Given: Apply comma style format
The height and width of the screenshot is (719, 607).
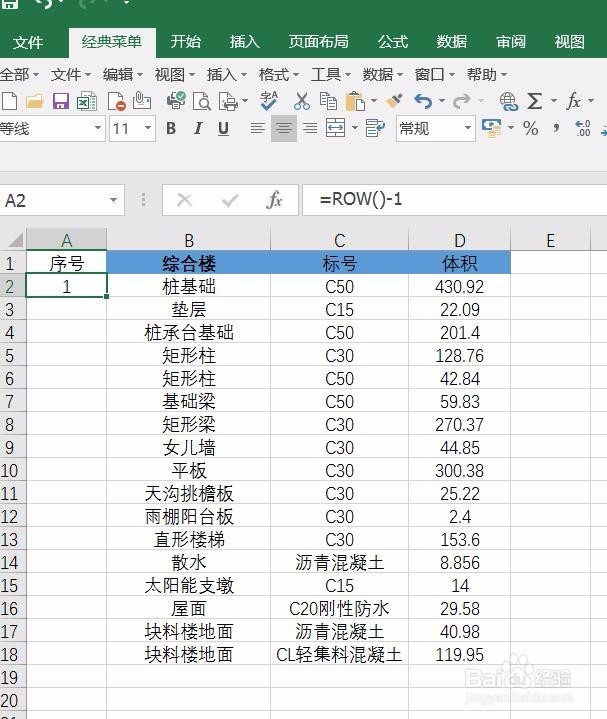Looking at the screenshot, I should click(556, 127).
